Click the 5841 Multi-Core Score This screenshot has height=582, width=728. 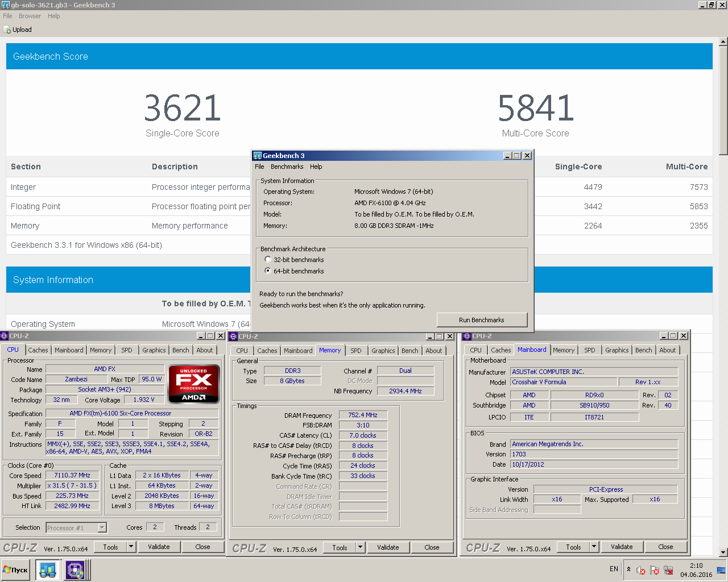click(536, 108)
